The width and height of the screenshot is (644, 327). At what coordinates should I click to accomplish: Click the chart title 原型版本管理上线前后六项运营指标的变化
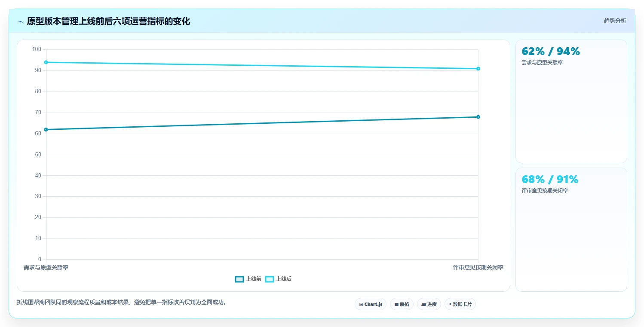pyautogui.click(x=108, y=21)
